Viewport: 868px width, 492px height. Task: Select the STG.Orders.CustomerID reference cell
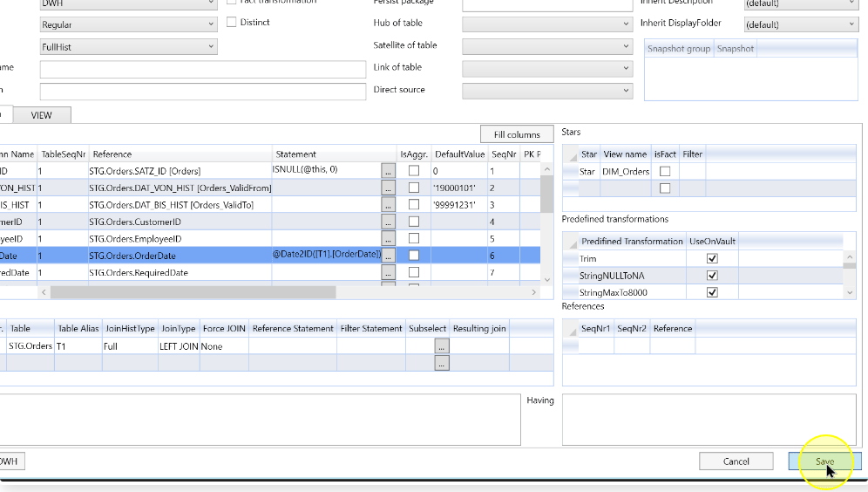click(x=180, y=222)
